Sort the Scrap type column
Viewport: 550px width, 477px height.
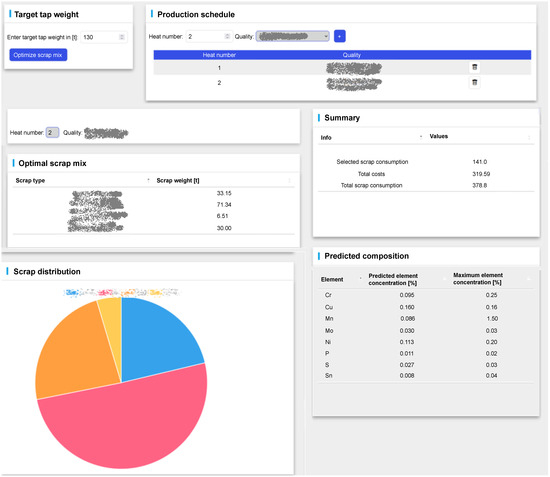coord(148,180)
